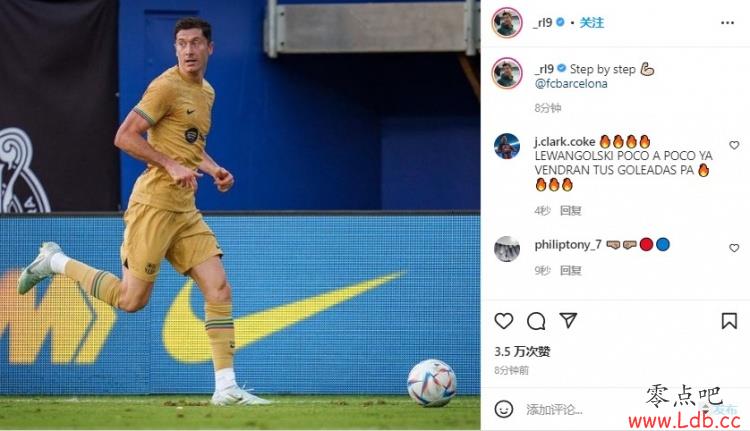Like the post with heart icon
750x431 pixels.
click(x=504, y=321)
